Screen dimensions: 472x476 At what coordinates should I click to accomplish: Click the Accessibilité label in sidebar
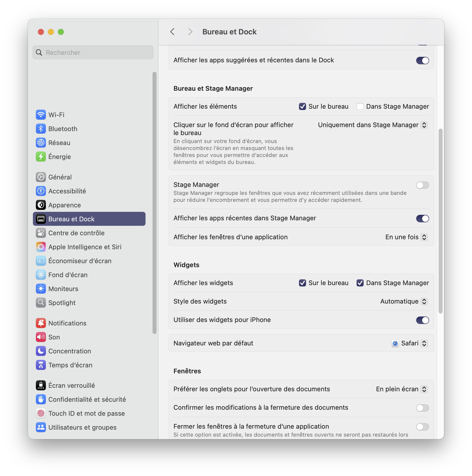67,191
